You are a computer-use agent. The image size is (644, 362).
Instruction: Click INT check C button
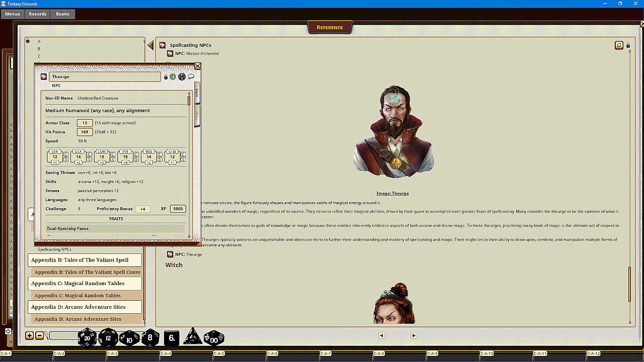click(x=136, y=154)
